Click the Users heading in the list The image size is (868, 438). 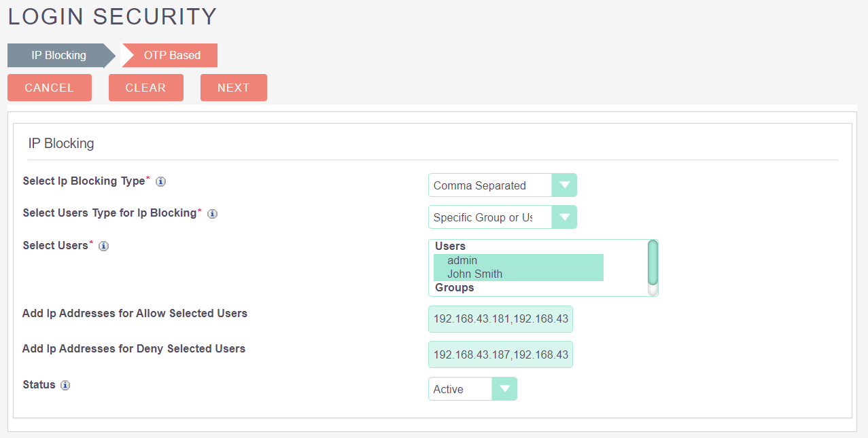pos(450,247)
